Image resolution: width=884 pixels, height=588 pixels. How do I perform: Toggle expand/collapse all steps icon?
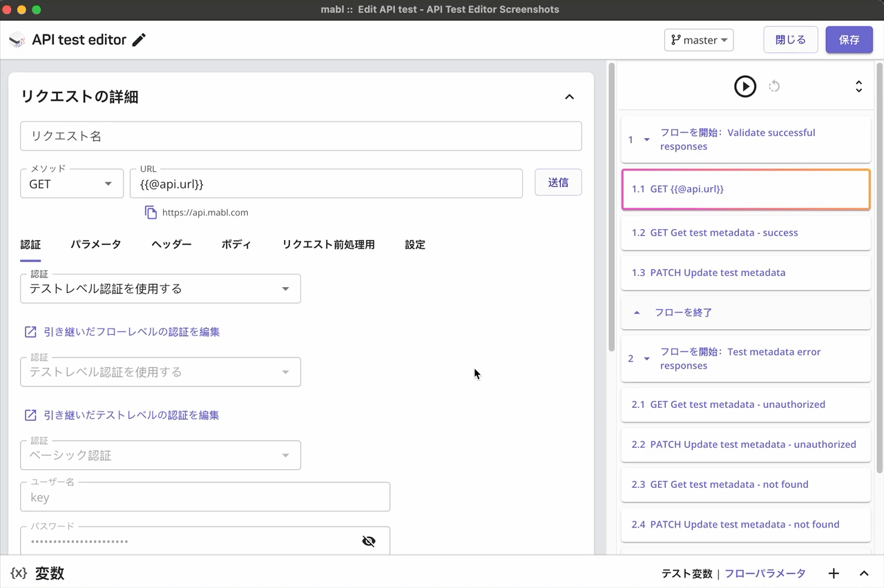[x=858, y=86]
